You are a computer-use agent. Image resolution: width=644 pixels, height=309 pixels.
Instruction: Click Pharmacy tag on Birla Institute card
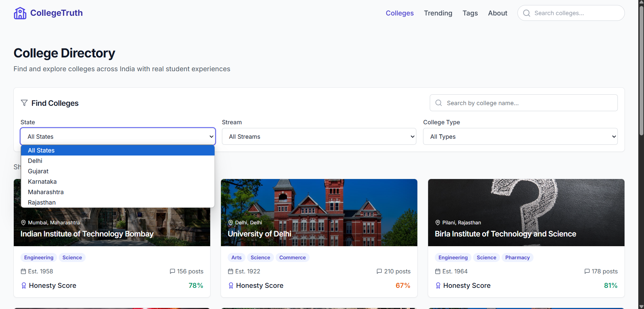point(517,258)
